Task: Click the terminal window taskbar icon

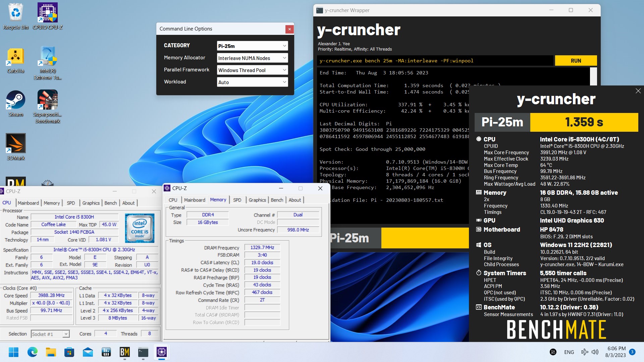Action: point(143,352)
